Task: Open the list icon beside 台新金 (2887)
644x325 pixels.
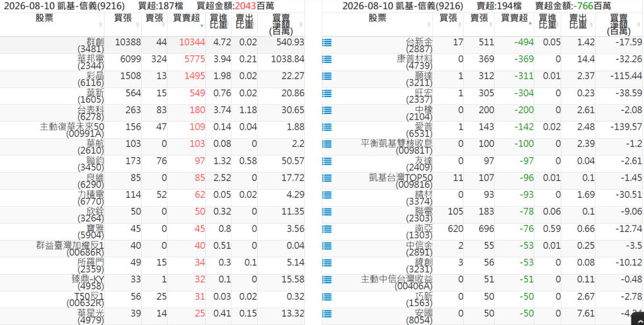Action: click(x=327, y=42)
